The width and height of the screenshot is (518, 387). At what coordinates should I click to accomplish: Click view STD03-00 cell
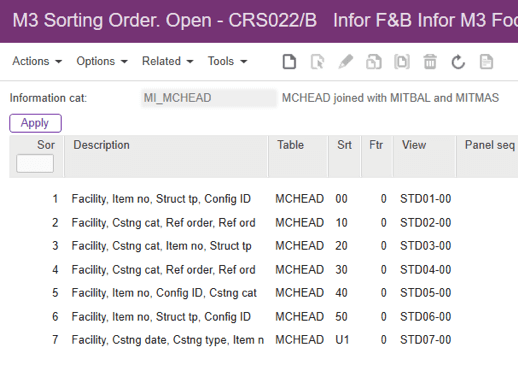point(426,246)
